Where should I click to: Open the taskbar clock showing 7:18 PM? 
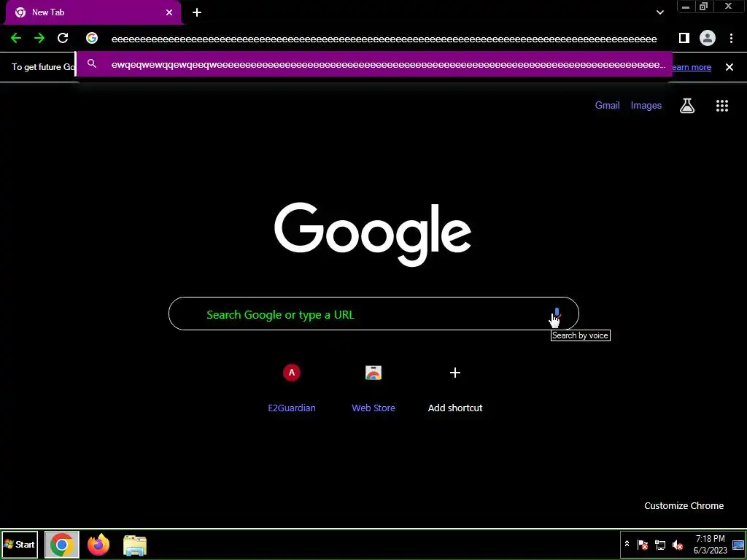tap(711, 544)
